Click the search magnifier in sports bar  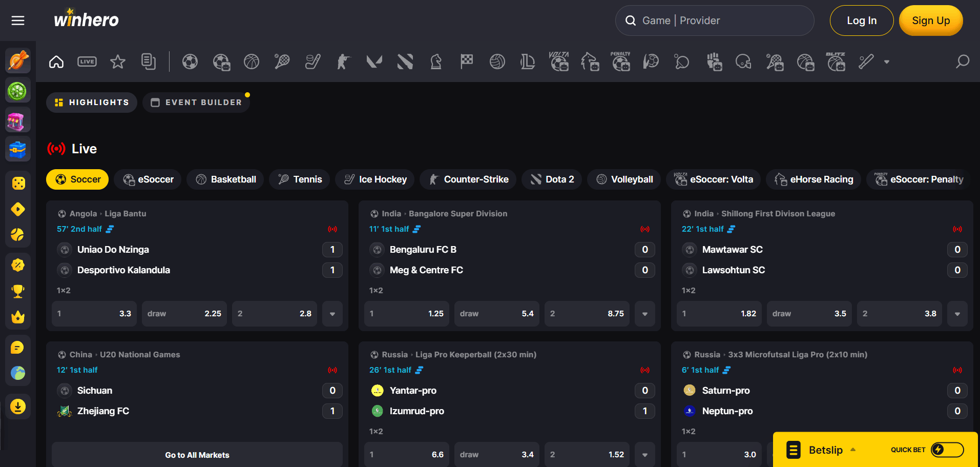pos(963,62)
